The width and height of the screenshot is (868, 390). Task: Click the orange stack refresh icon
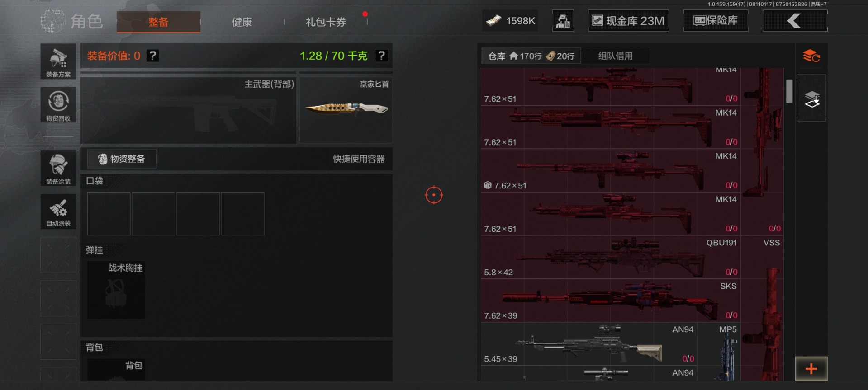coord(811,56)
